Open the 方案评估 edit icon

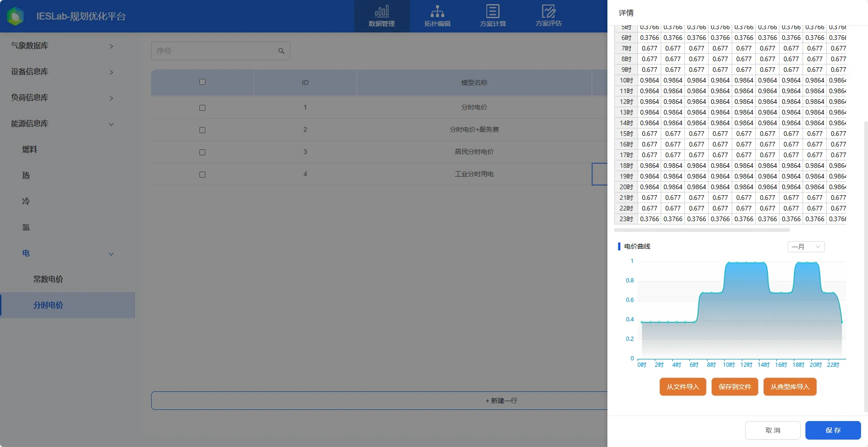(549, 11)
